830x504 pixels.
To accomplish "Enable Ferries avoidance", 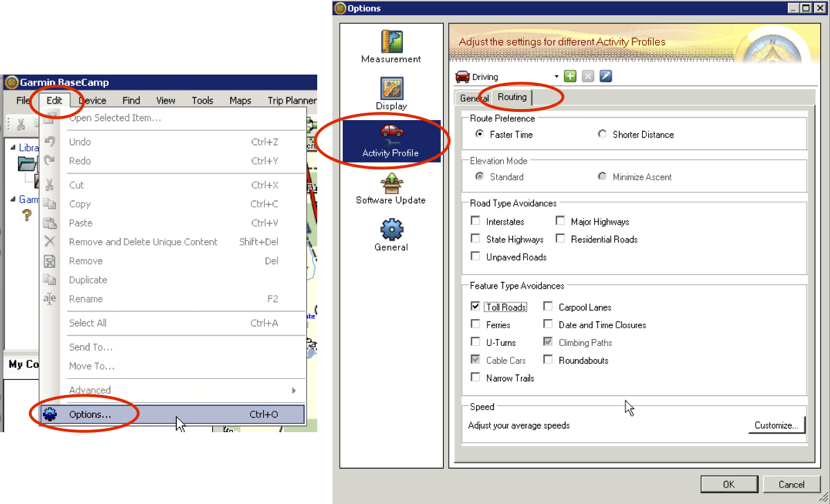I will coord(475,324).
